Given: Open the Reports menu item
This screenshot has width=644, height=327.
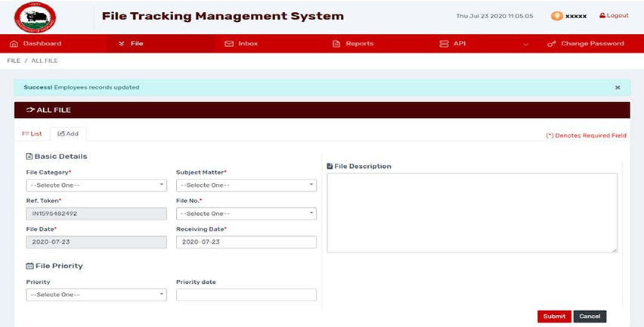Looking at the screenshot, I should tap(353, 44).
